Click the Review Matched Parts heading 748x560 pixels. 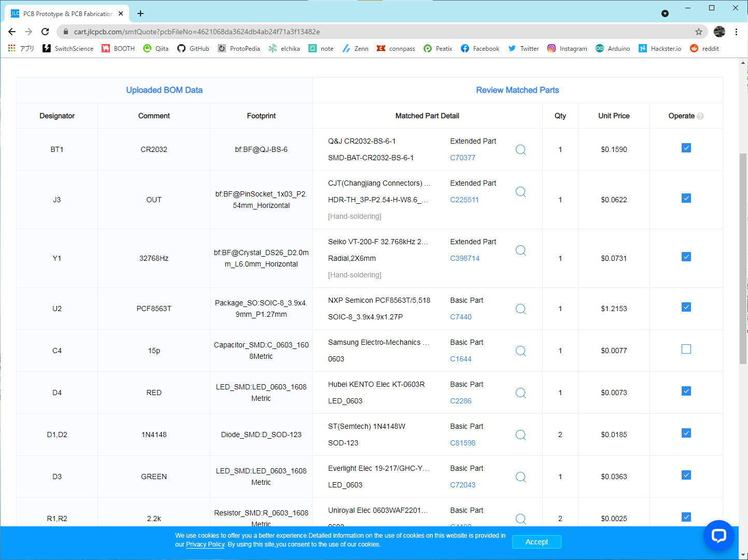517,90
